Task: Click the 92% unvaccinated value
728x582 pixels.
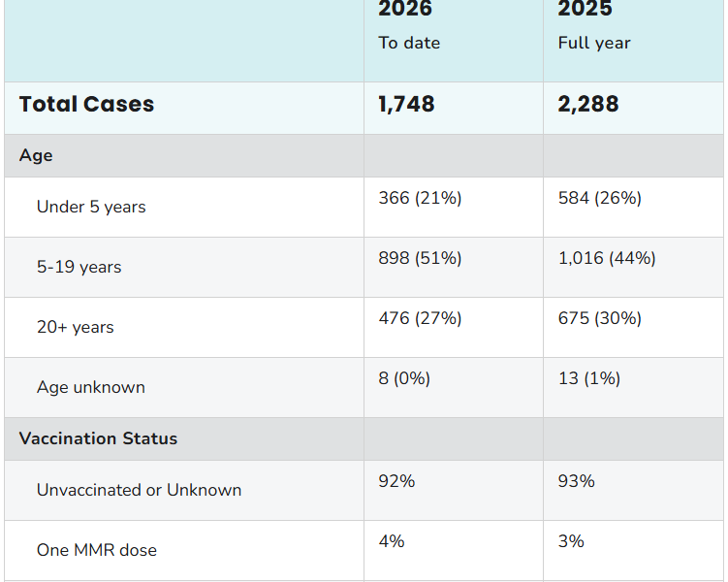Action: click(396, 481)
